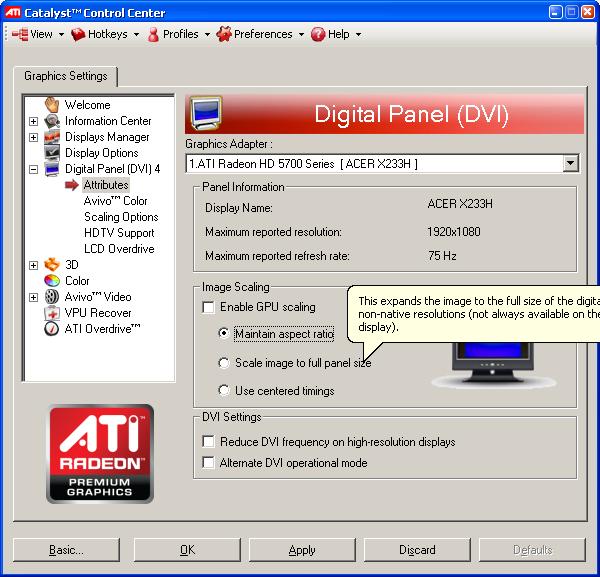Check Reduce DVI frequency on high-resolution displays

[x=209, y=442]
